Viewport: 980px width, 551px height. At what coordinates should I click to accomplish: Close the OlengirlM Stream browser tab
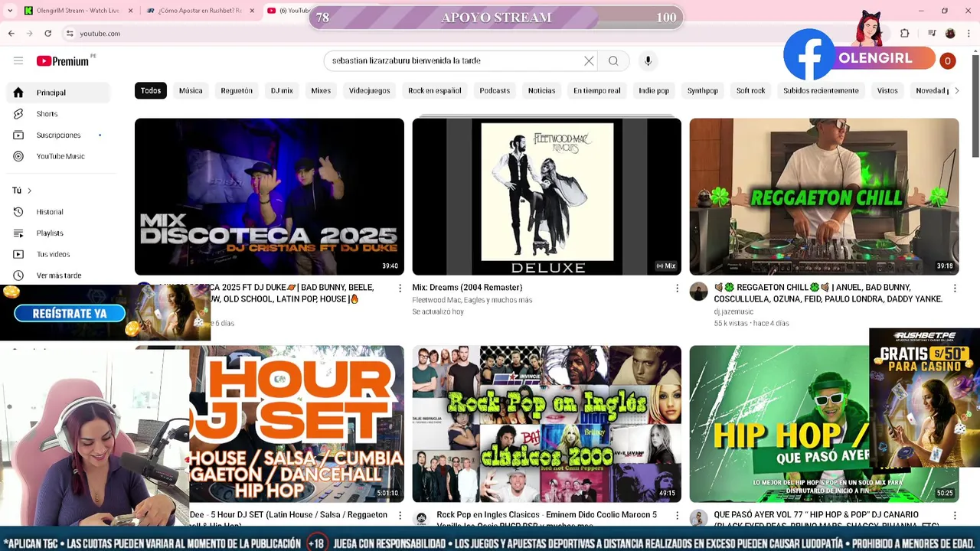point(131,11)
